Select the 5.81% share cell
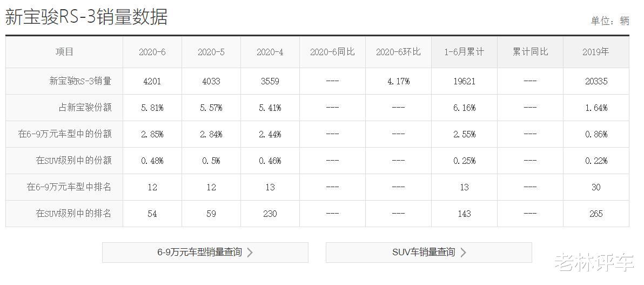The height and width of the screenshot is (285, 644). coord(152,108)
